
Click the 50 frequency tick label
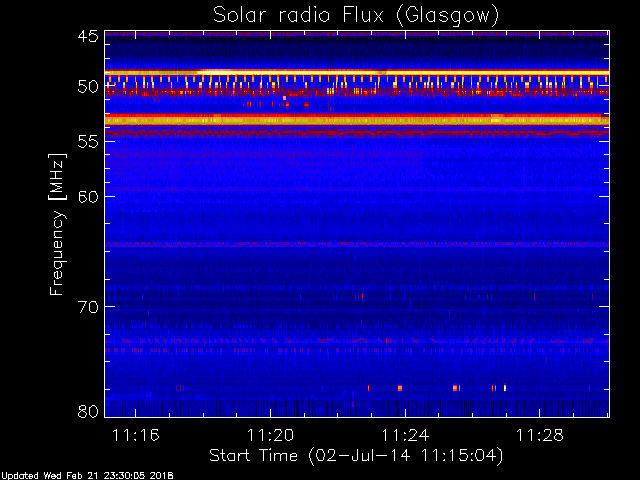pyautogui.click(x=88, y=87)
